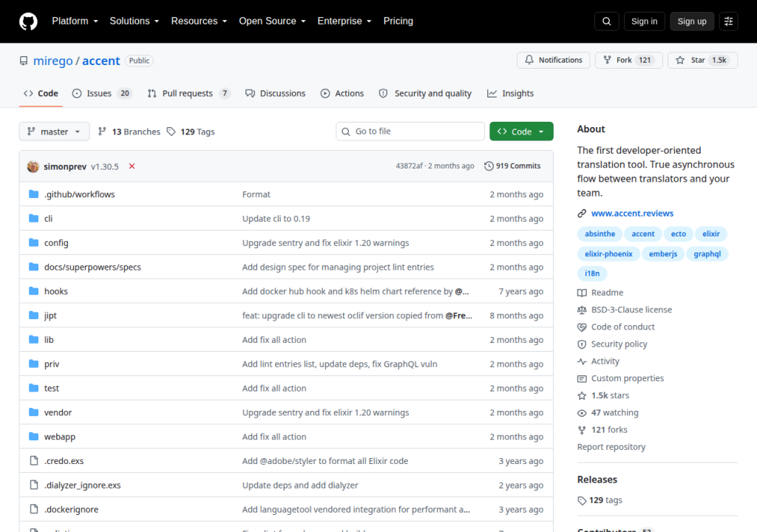Click the graphql topic tag
Viewport: 757px width, 532px height.
pos(707,254)
